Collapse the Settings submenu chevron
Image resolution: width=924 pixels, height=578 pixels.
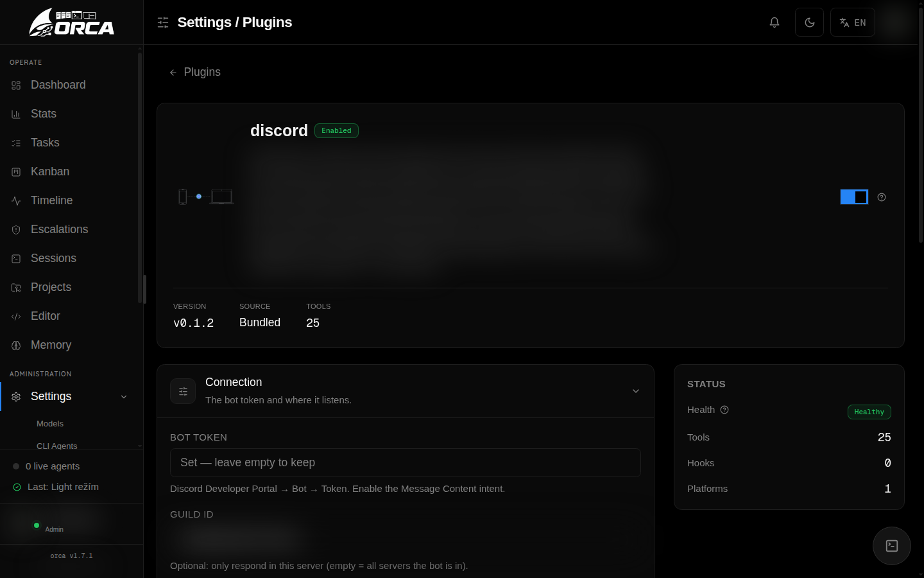[124, 397]
